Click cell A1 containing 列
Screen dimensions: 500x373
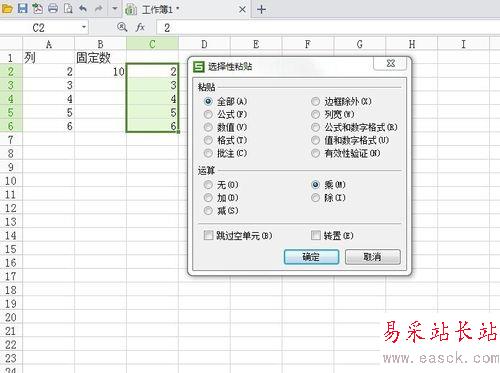(x=49, y=58)
